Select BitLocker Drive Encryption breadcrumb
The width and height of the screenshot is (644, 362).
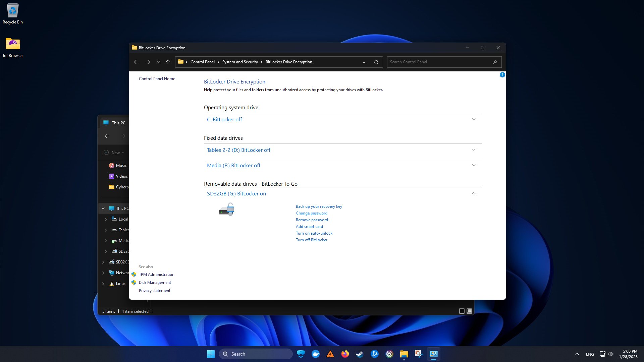pos(289,62)
